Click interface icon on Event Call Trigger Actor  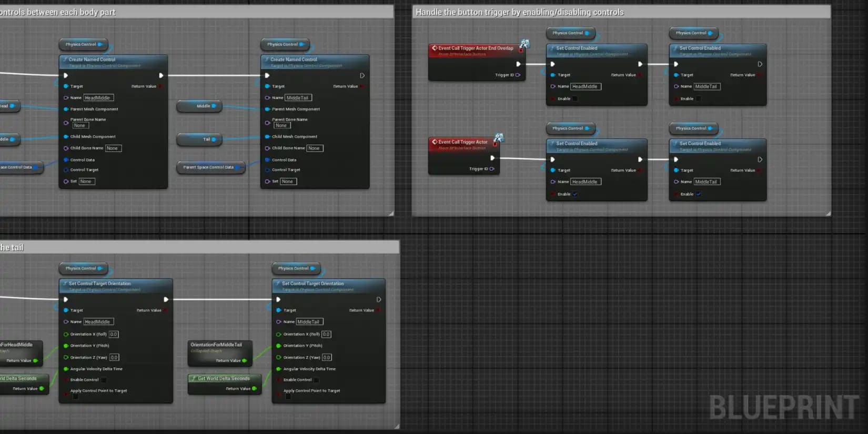[x=498, y=137]
